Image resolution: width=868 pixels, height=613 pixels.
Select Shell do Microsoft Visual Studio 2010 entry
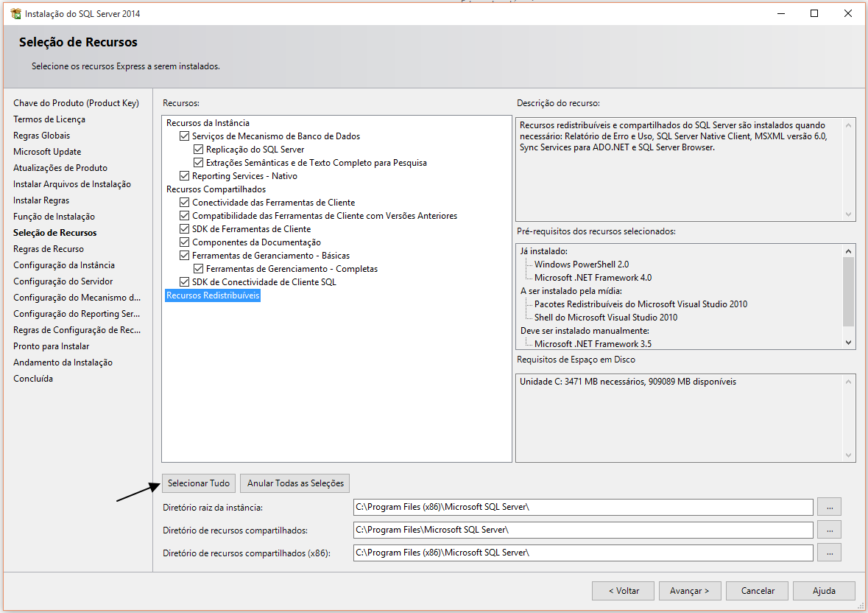click(606, 318)
